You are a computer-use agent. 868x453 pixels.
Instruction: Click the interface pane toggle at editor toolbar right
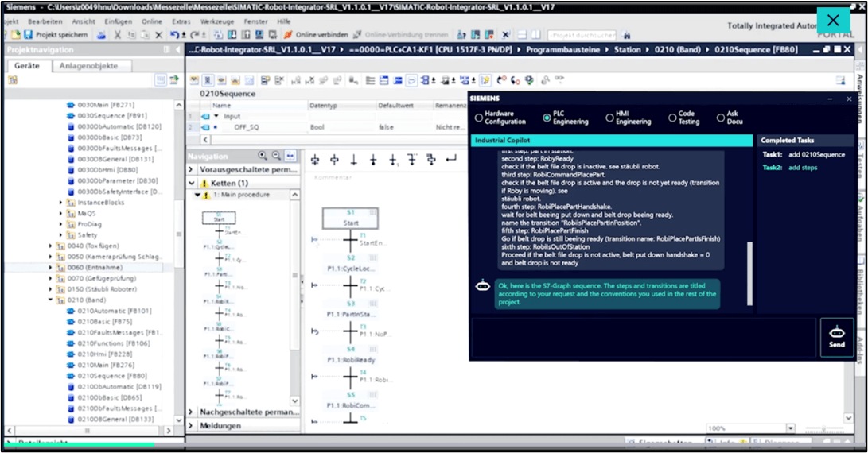pyautogui.click(x=840, y=81)
